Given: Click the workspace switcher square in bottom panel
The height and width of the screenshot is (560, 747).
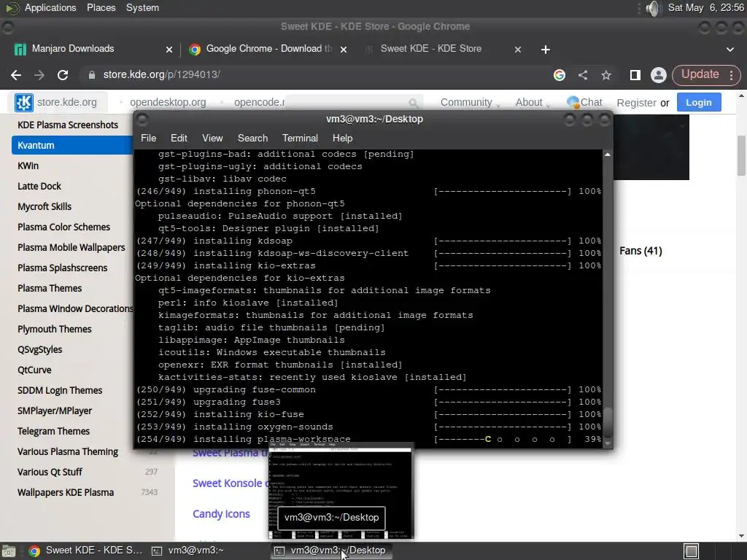Looking at the screenshot, I should tap(692, 551).
